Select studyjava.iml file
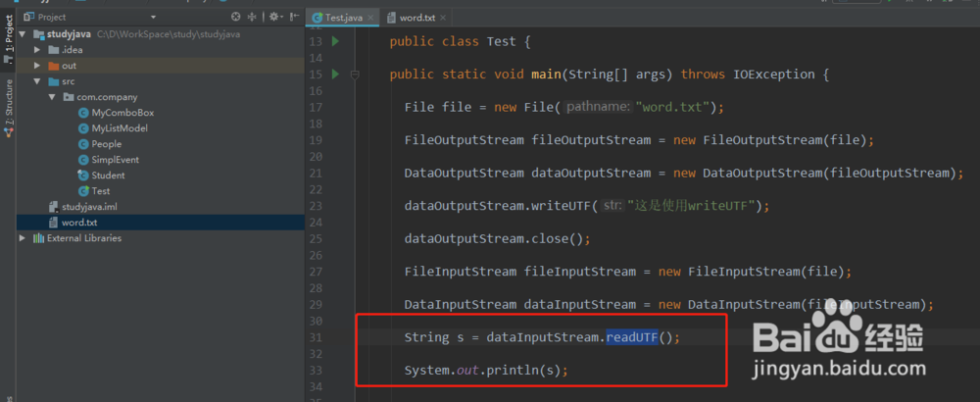Viewport: 980px width, 402px height. 89,207
